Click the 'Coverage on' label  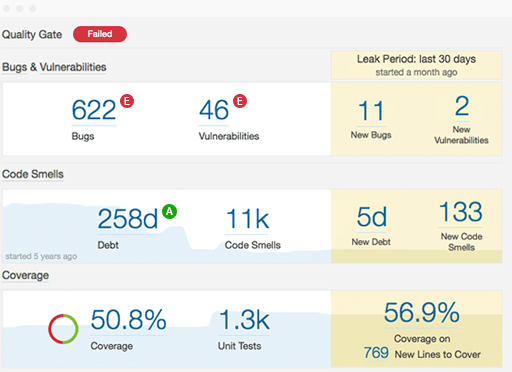click(x=422, y=339)
